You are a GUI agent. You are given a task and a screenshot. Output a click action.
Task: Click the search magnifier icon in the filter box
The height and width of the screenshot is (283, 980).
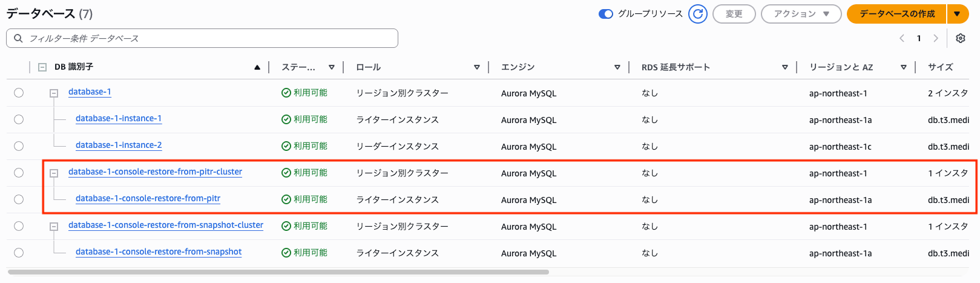click(18, 38)
